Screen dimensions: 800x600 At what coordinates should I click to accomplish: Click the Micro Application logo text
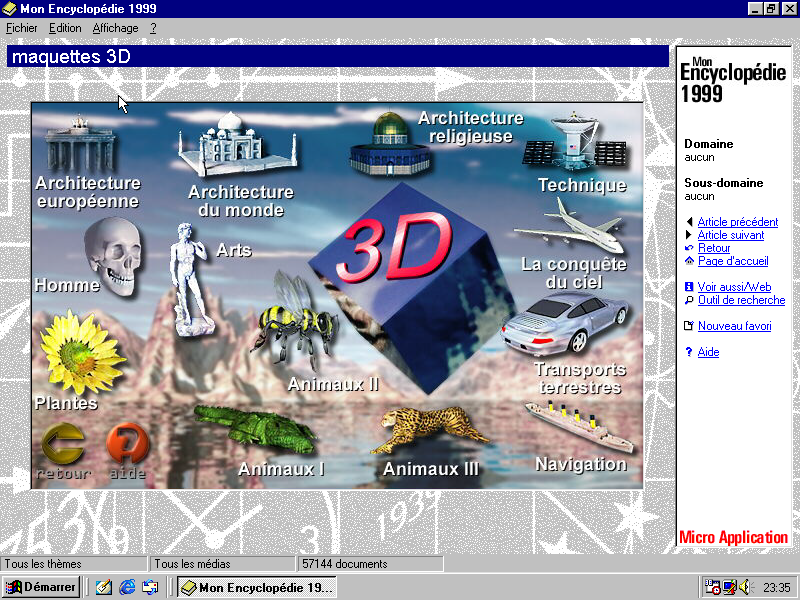(733, 537)
